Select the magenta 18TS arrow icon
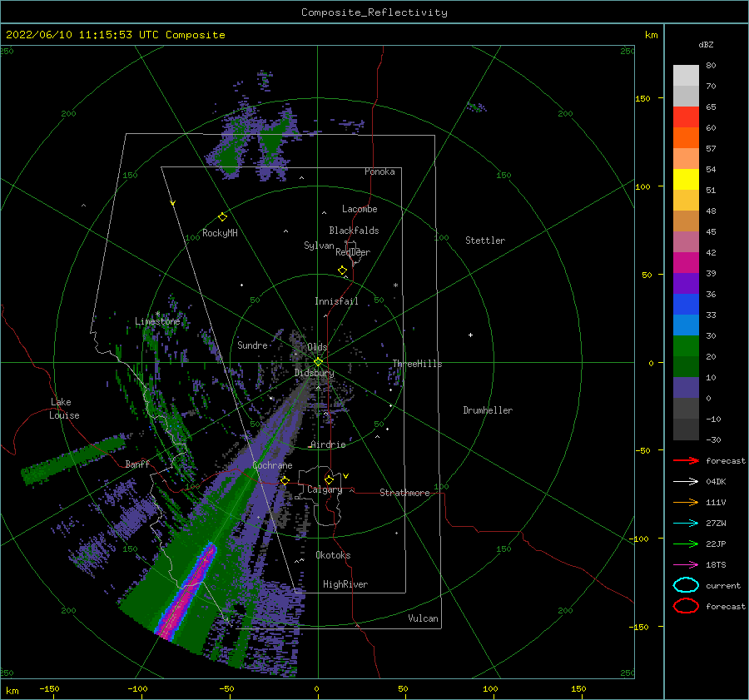The image size is (749, 700). point(686,565)
